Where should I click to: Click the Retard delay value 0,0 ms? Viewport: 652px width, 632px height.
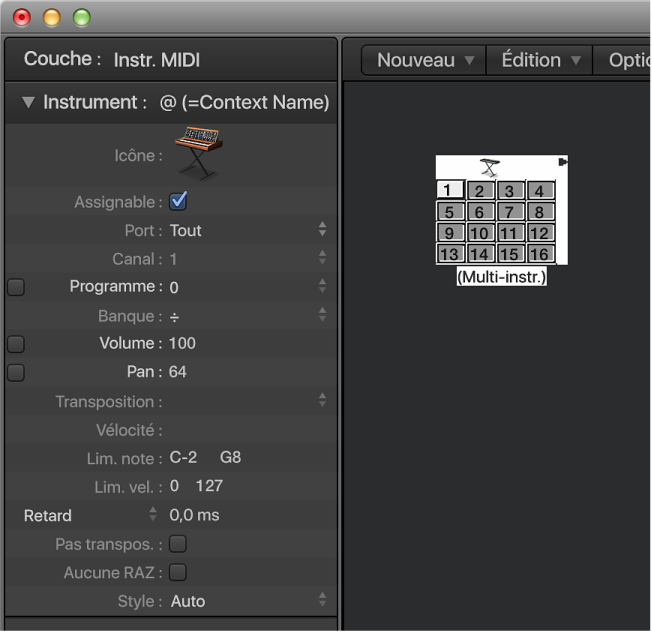pos(194,515)
